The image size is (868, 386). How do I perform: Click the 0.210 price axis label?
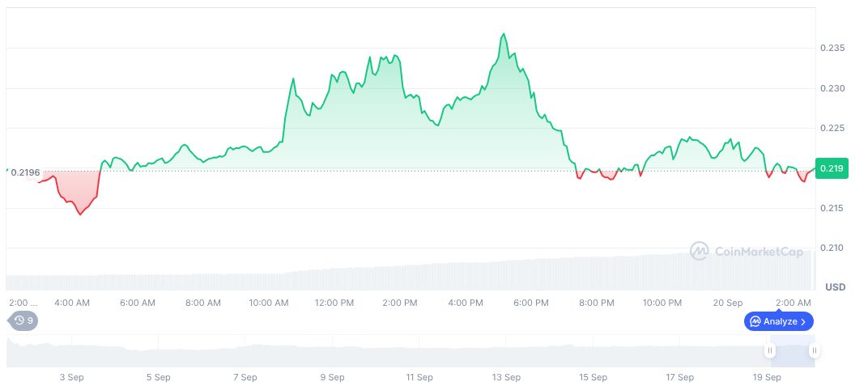click(x=833, y=248)
